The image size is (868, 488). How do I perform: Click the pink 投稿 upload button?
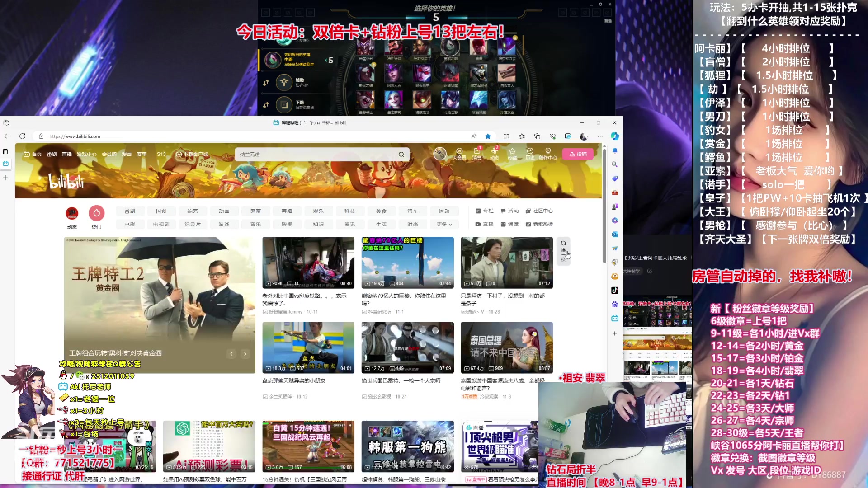point(578,154)
